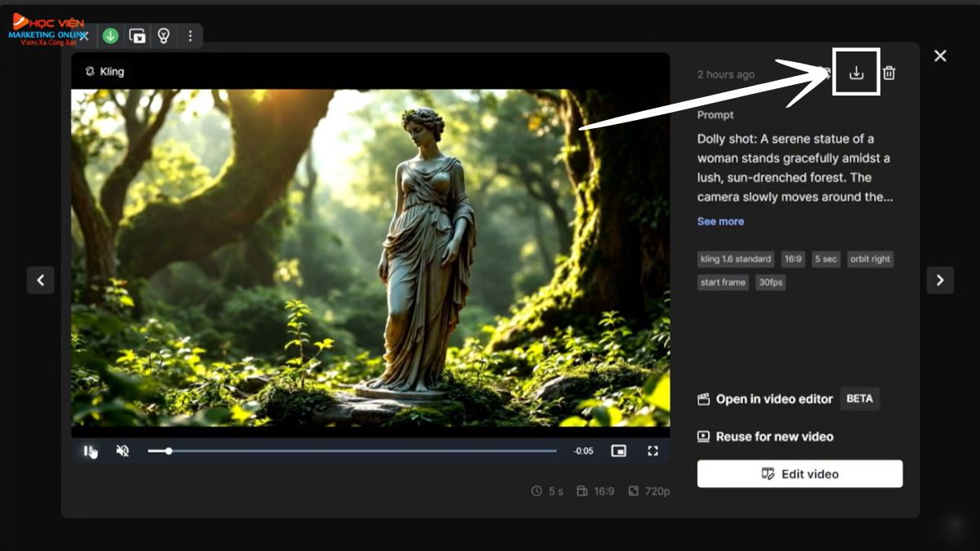Open in video editor
980x551 pixels.
pos(765,399)
